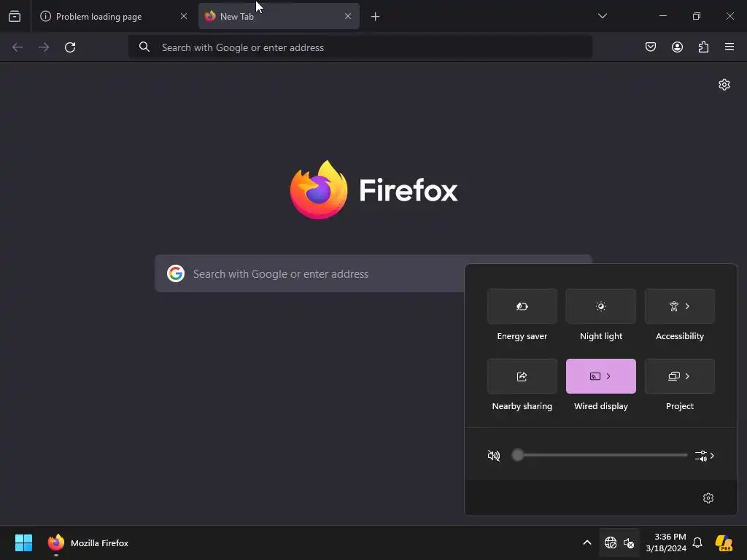
Task: Open a new tab with plus button
Action: (376, 17)
